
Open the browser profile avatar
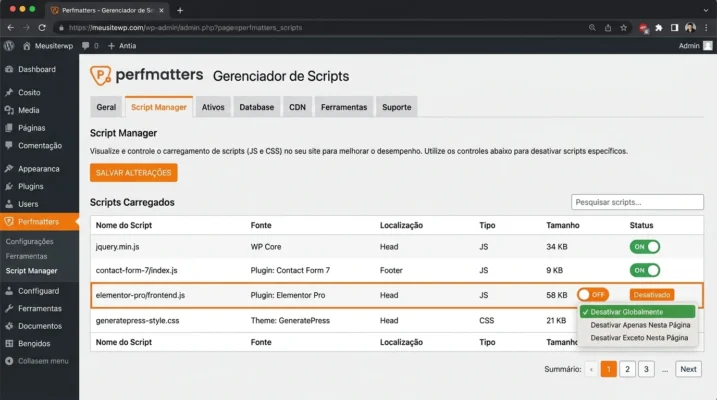pos(690,27)
